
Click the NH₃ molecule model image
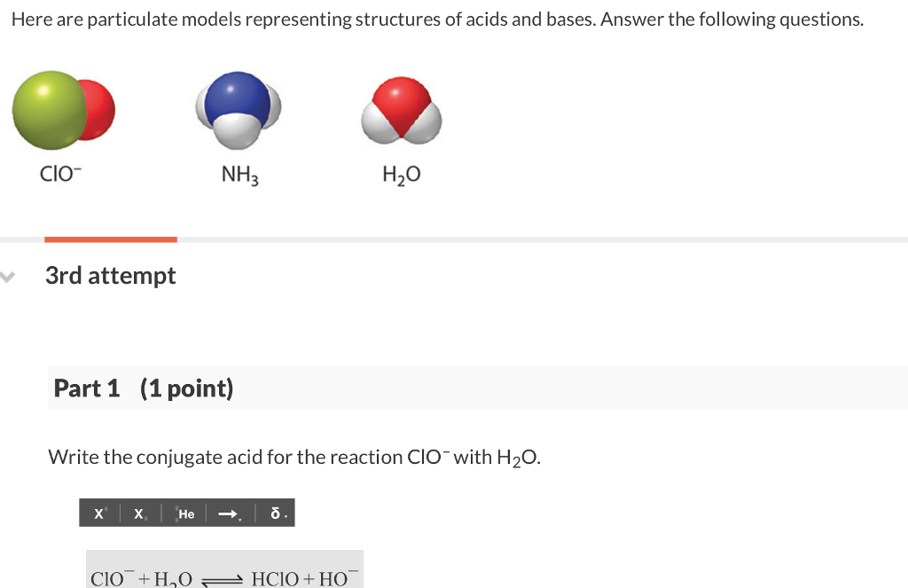238,109
